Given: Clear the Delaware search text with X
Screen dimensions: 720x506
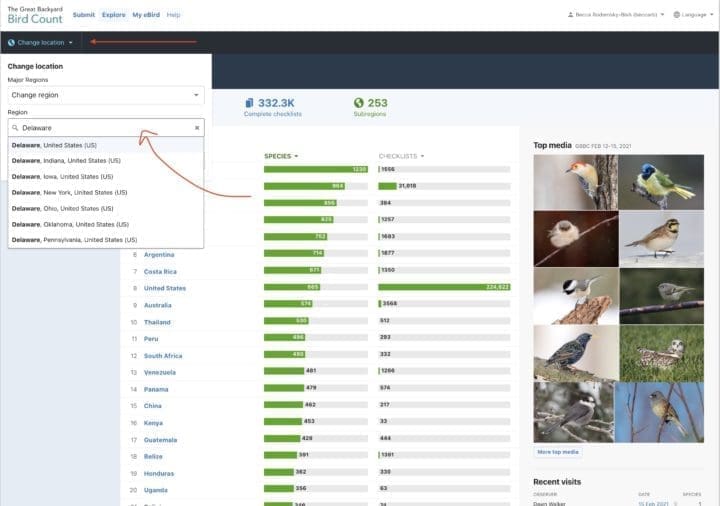Looking at the screenshot, I should pos(197,128).
